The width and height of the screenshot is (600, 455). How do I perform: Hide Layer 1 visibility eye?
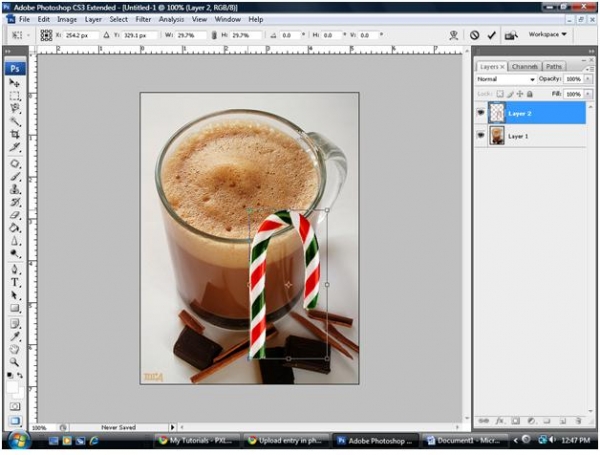(481, 135)
